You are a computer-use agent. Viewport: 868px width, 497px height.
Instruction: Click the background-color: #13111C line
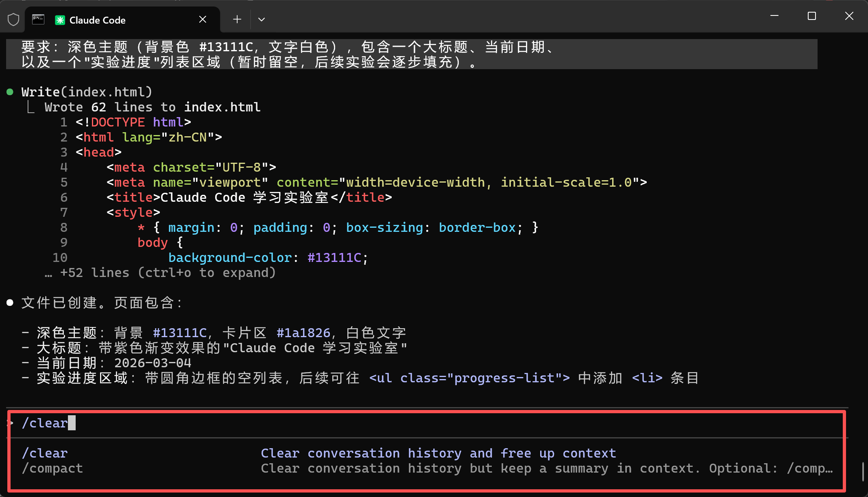point(268,258)
